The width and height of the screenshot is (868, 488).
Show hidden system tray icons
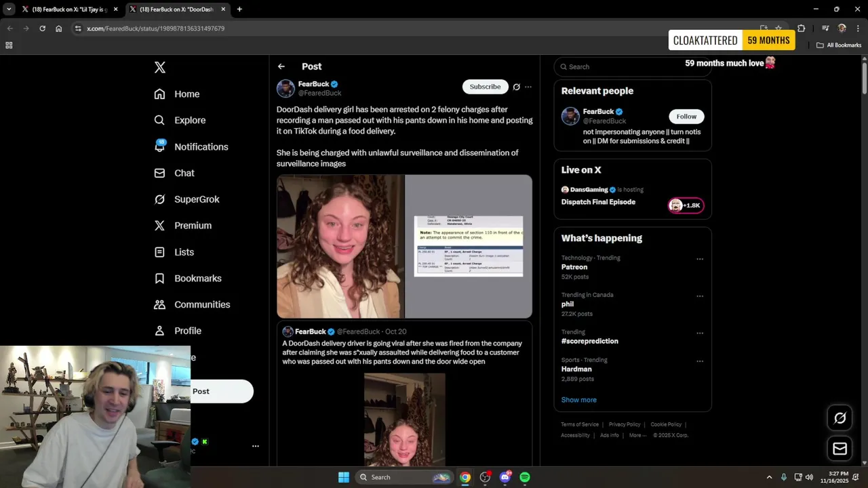coord(769,477)
